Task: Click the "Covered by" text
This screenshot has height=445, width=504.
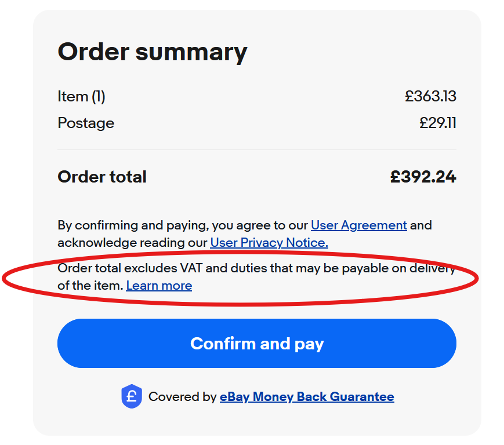Action: coord(182,397)
